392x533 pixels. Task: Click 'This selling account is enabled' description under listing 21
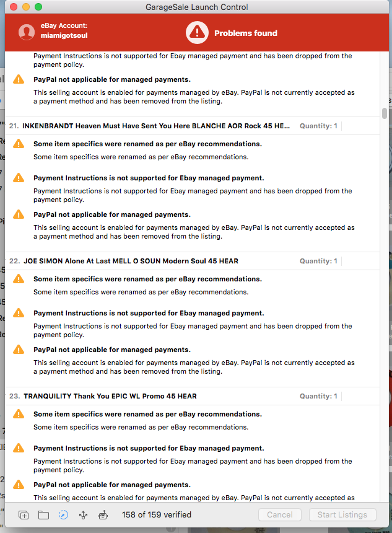tap(194, 232)
